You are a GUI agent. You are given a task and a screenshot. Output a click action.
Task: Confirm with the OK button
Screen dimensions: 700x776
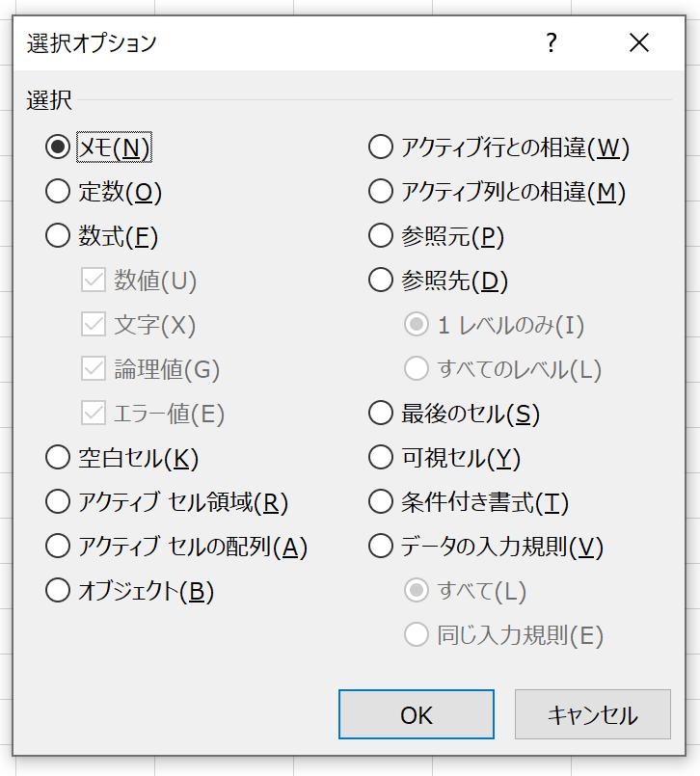coord(417,714)
